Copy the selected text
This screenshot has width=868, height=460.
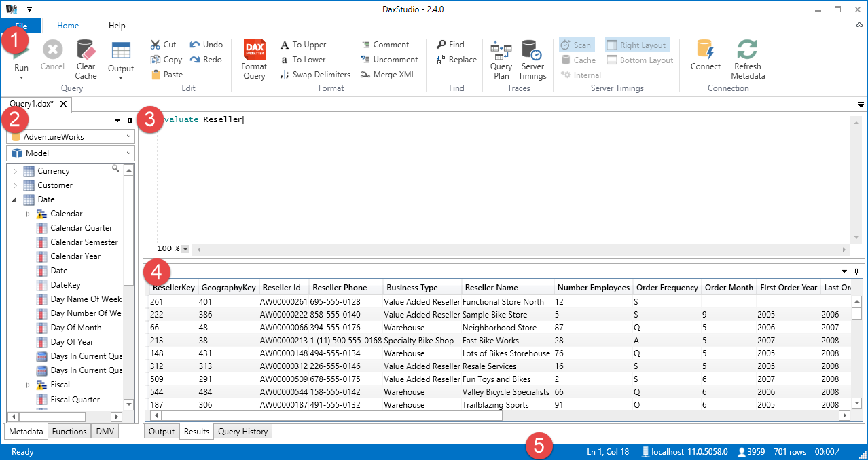click(166, 60)
